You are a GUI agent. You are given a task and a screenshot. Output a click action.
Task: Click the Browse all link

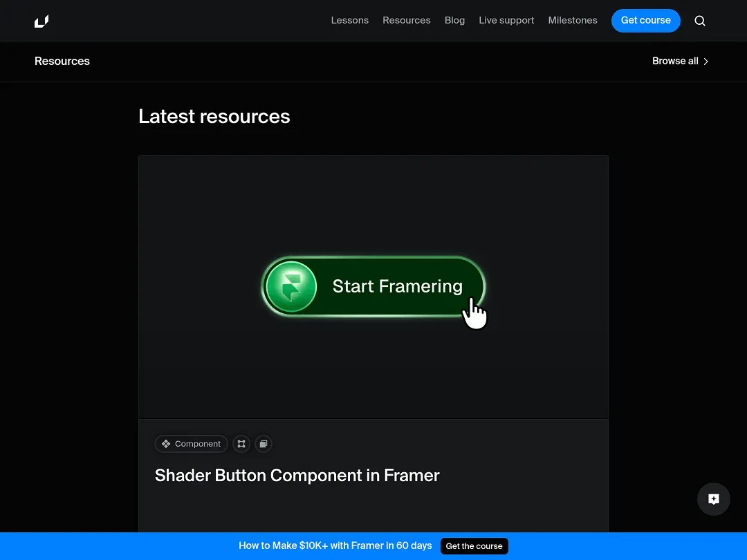coord(680,61)
